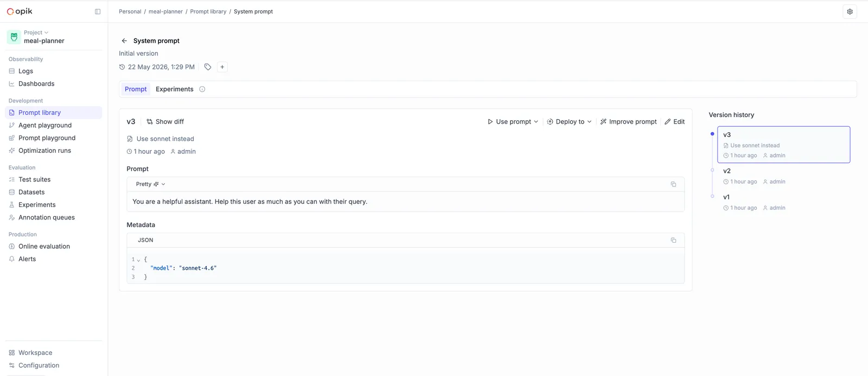Open the Pretty format dropdown
The height and width of the screenshot is (376, 868).
pos(150,184)
